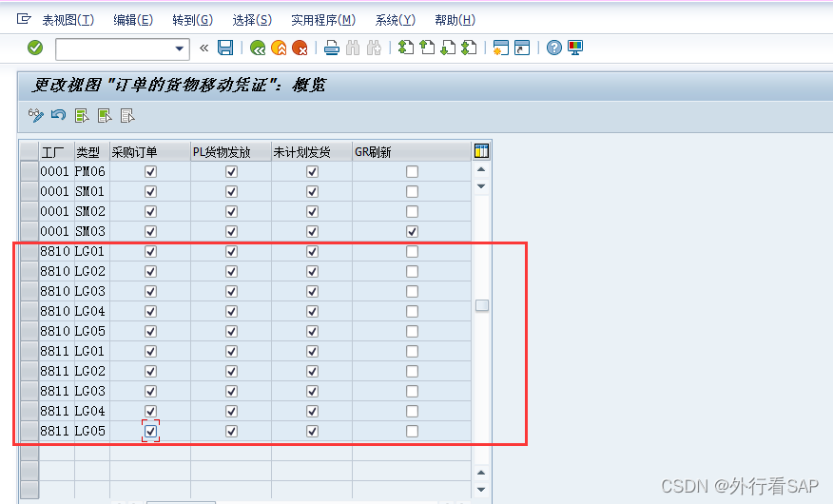Select row selector for 0001 PM06
833x504 pixels.
click(29, 171)
